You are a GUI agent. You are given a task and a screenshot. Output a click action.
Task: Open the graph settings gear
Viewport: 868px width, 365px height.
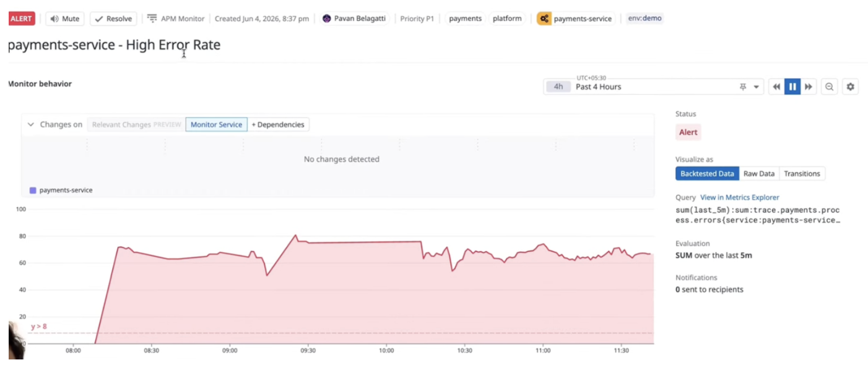click(851, 87)
